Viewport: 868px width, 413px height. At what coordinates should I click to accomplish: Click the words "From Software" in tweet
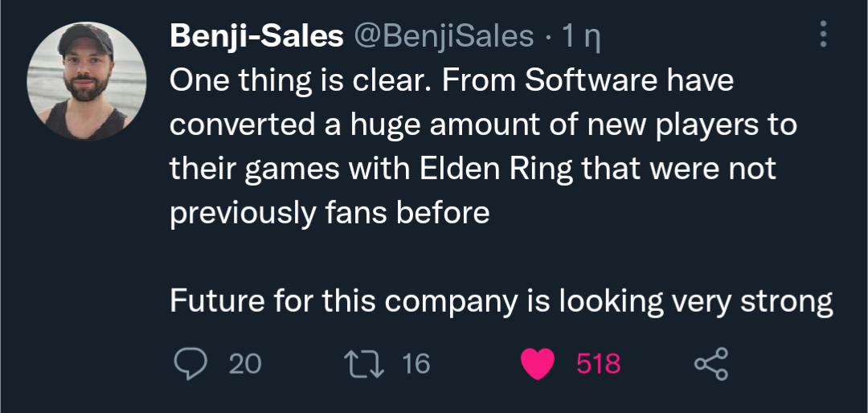pos(575,81)
